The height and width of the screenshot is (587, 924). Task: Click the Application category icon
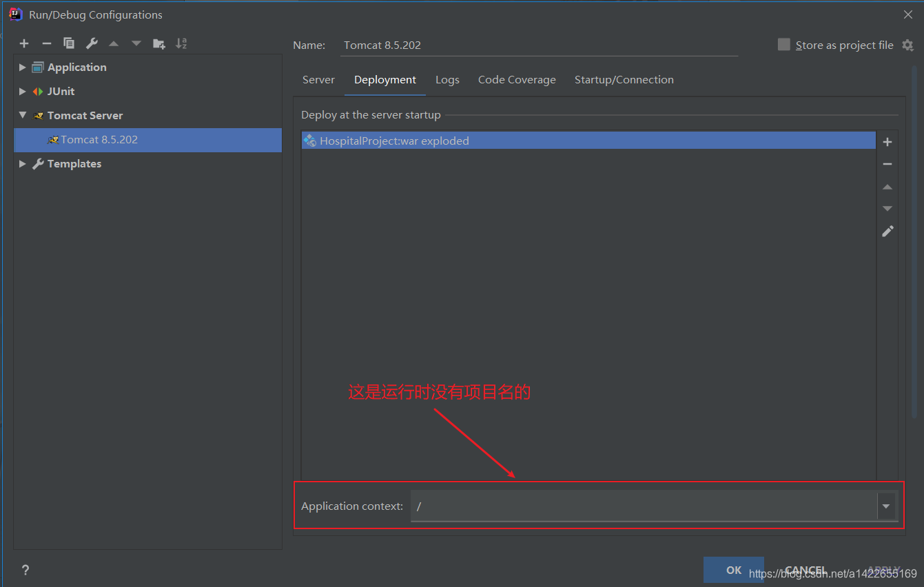click(x=38, y=68)
